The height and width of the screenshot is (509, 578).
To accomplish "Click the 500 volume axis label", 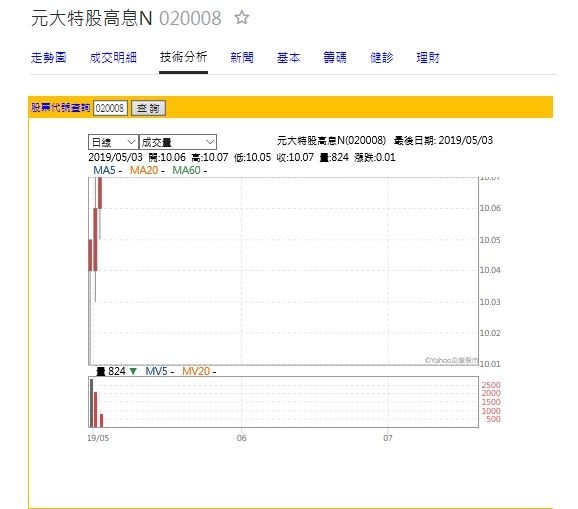I will click(x=493, y=419).
